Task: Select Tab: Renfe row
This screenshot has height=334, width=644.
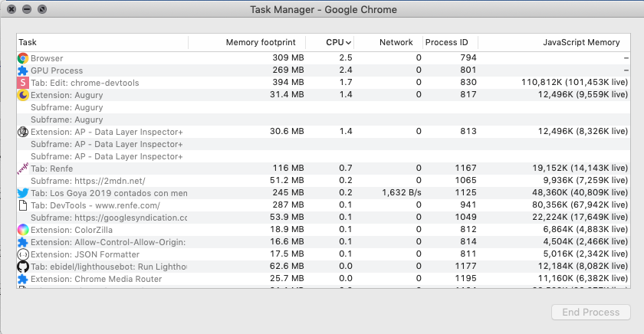Action: 324,169
